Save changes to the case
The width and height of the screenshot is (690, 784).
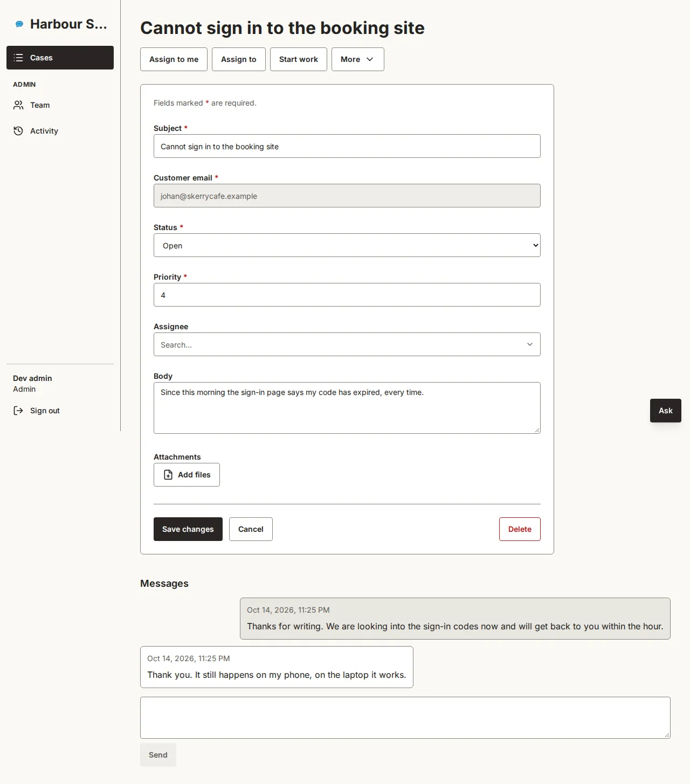point(188,529)
